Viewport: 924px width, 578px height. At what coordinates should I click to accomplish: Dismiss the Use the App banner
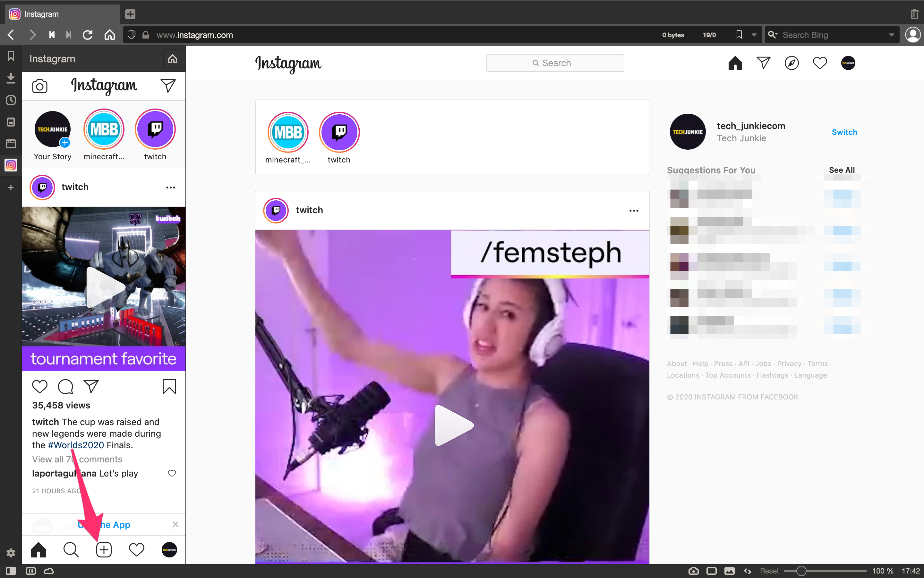coord(175,524)
